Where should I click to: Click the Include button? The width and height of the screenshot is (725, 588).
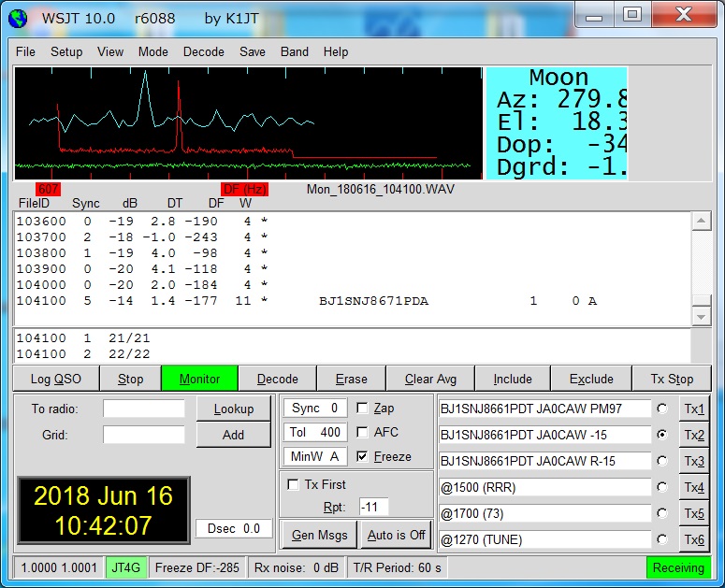[513, 379]
